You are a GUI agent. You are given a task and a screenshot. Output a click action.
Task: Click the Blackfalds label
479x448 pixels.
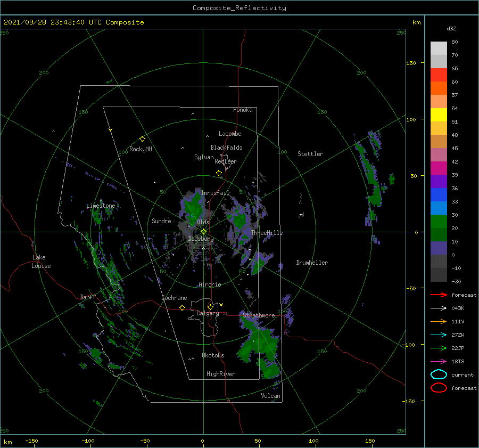point(226,148)
